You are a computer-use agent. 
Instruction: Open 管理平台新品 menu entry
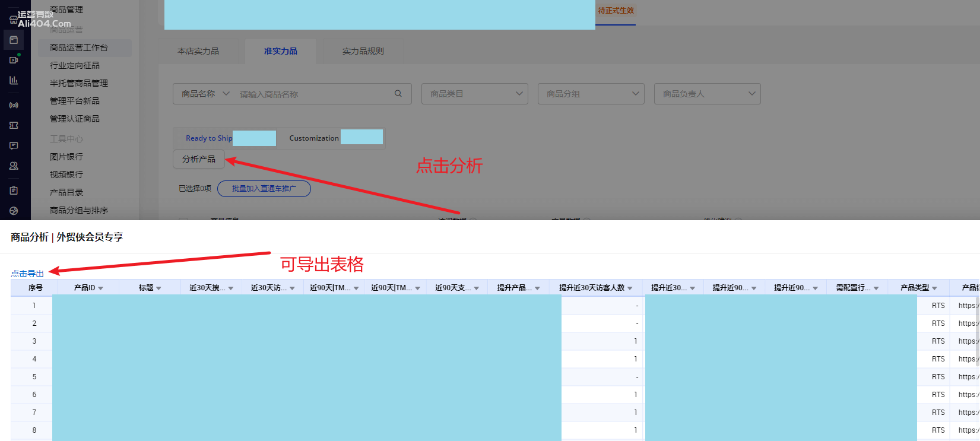point(75,101)
